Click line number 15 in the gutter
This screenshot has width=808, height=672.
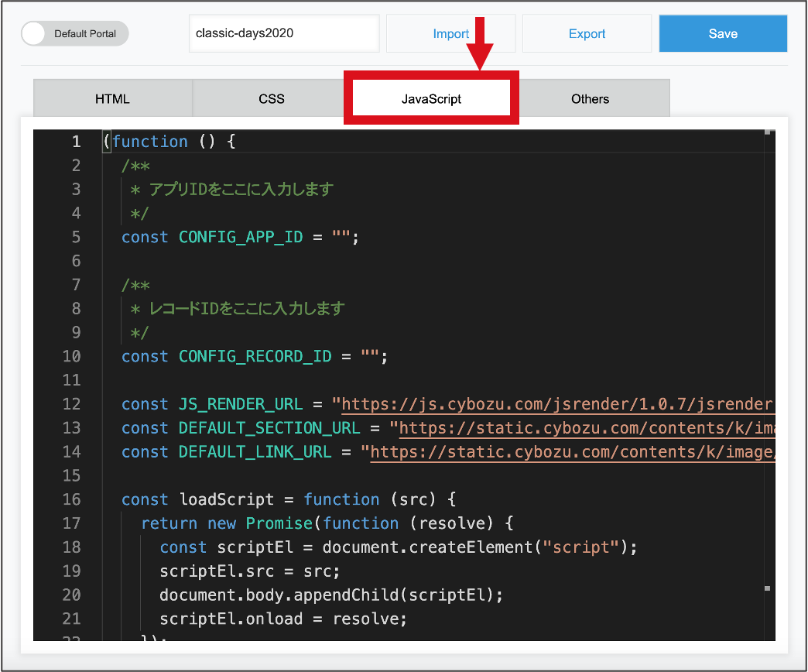[72, 475]
